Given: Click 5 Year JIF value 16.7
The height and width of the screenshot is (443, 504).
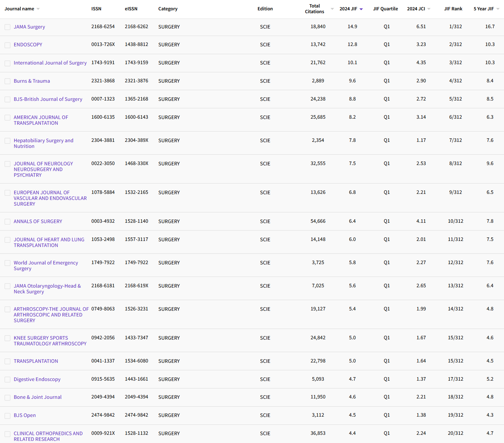Looking at the screenshot, I should pyautogui.click(x=490, y=26).
